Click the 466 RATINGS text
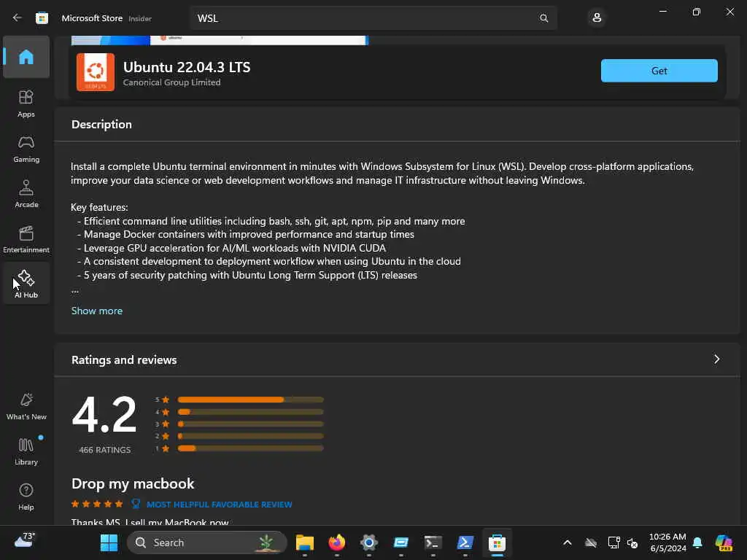The height and width of the screenshot is (560, 747). [104, 449]
